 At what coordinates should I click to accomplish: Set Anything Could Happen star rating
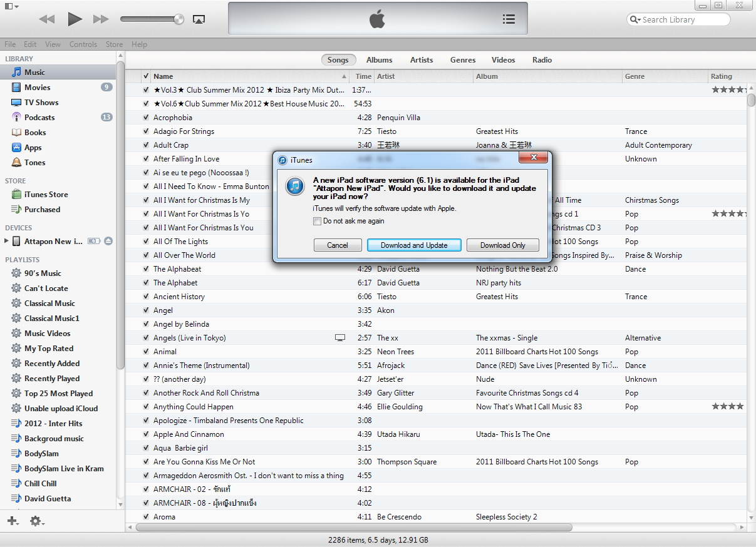(x=728, y=407)
